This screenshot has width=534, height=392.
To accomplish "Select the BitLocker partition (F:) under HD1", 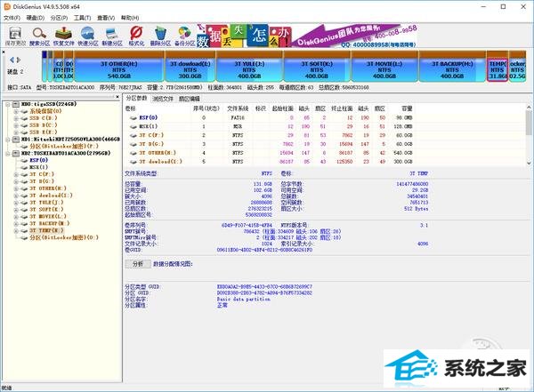I will click(64, 146).
